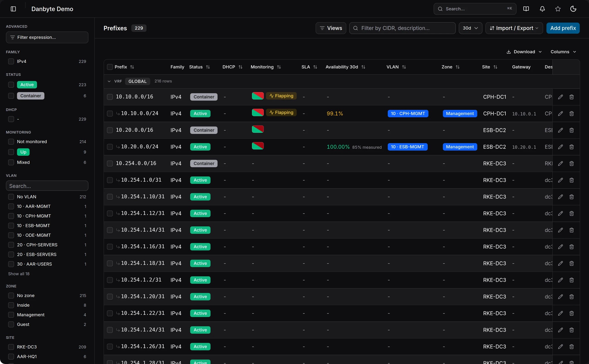Image resolution: width=589 pixels, height=364 pixels.
Task: Sort by Status column arrows
Action: [208, 67]
